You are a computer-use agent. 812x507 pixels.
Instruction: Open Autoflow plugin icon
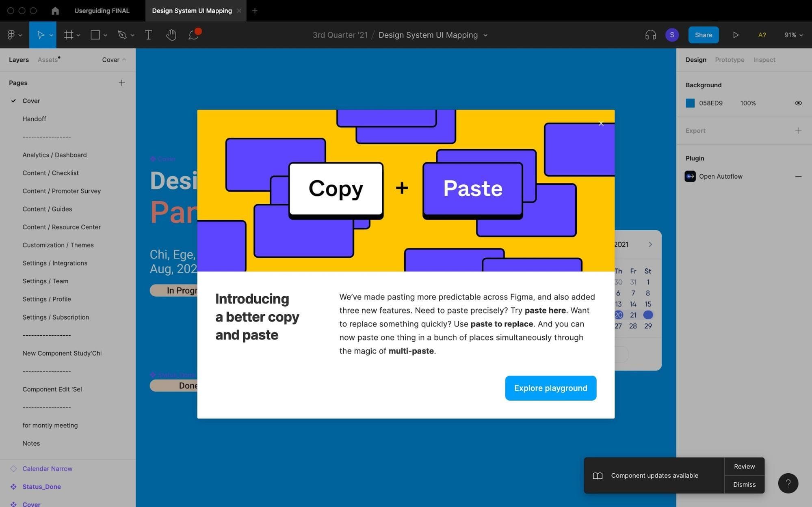[x=690, y=176]
